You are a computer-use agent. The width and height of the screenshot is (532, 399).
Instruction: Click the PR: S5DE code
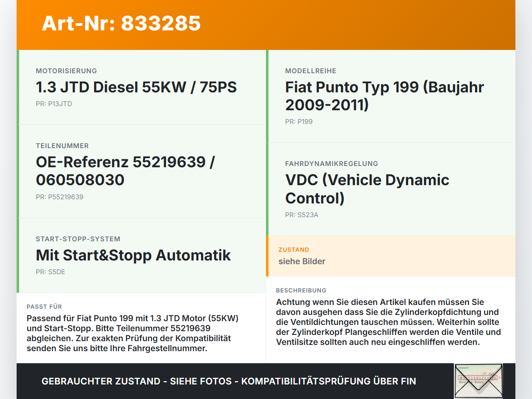(x=50, y=272)
